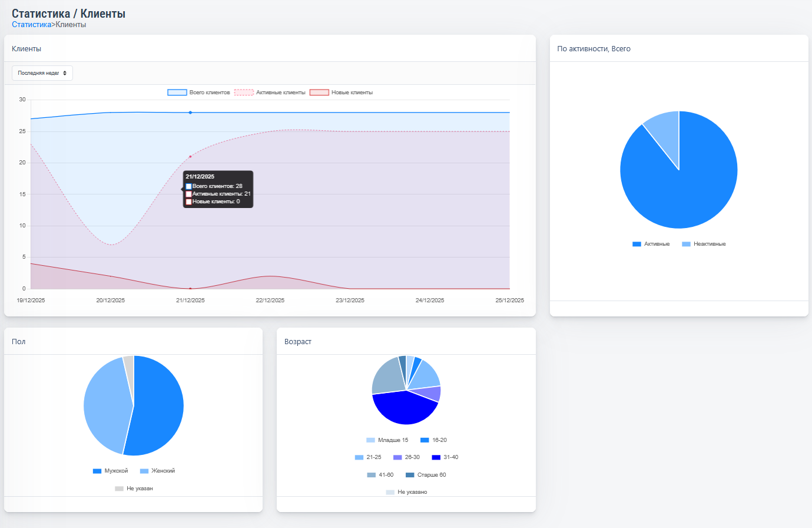Toggle "Женский" legend item in gender chart

pos(157,471)
